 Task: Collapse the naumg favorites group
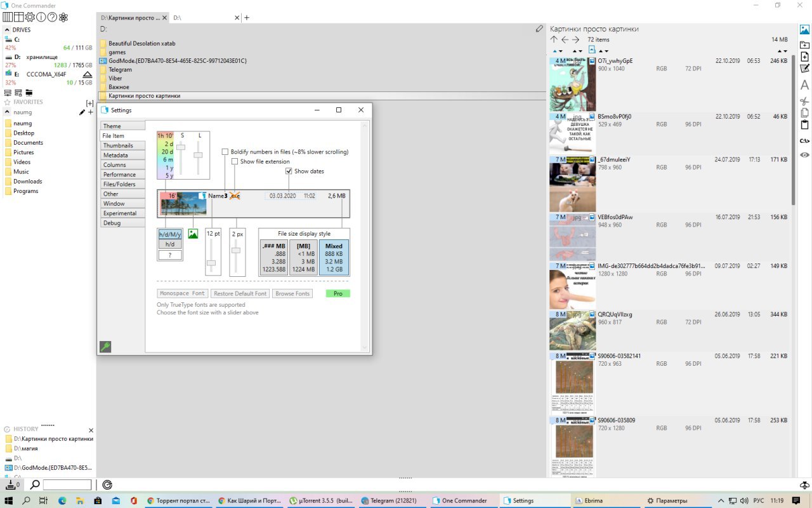point(7,112)
